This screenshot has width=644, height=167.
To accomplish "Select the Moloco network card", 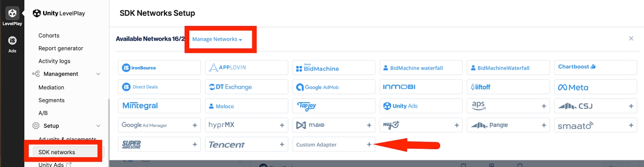I will 246,106.
